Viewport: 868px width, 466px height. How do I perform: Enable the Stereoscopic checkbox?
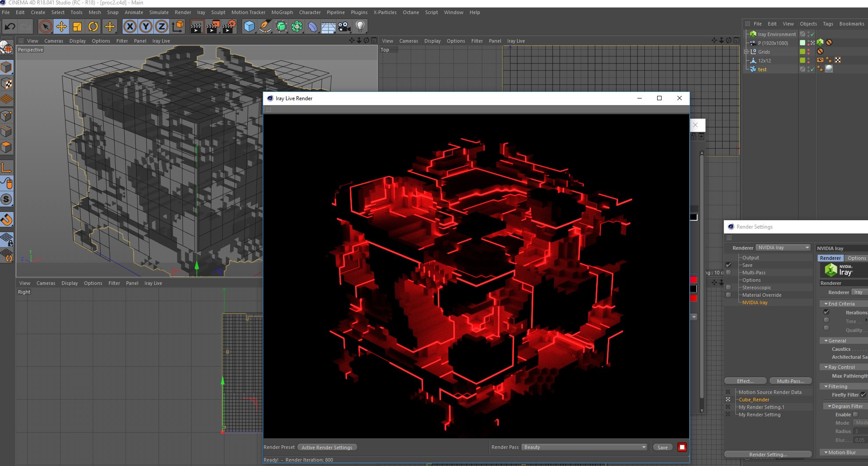coord(729,288)
